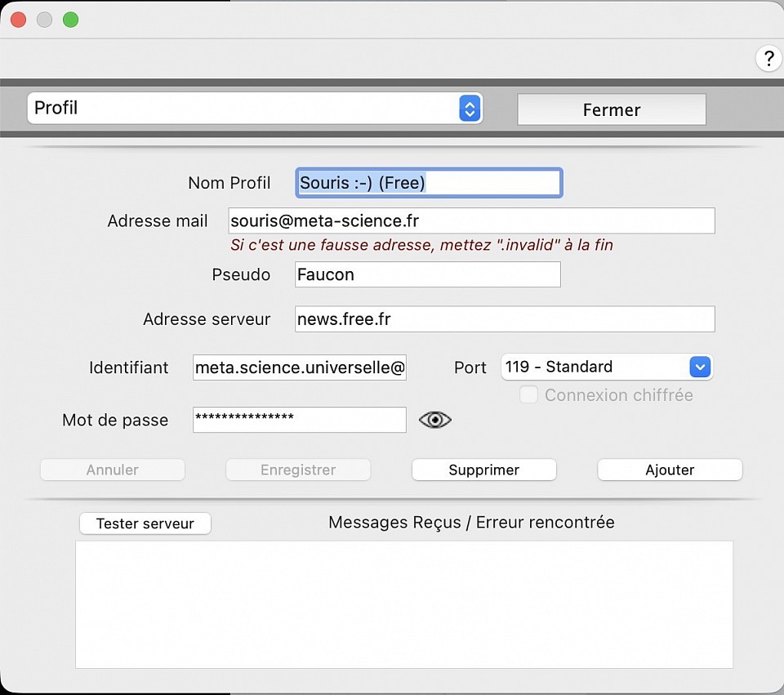Click the Tester serveur button
Screen dimensions: 784x695
point(145,523)
